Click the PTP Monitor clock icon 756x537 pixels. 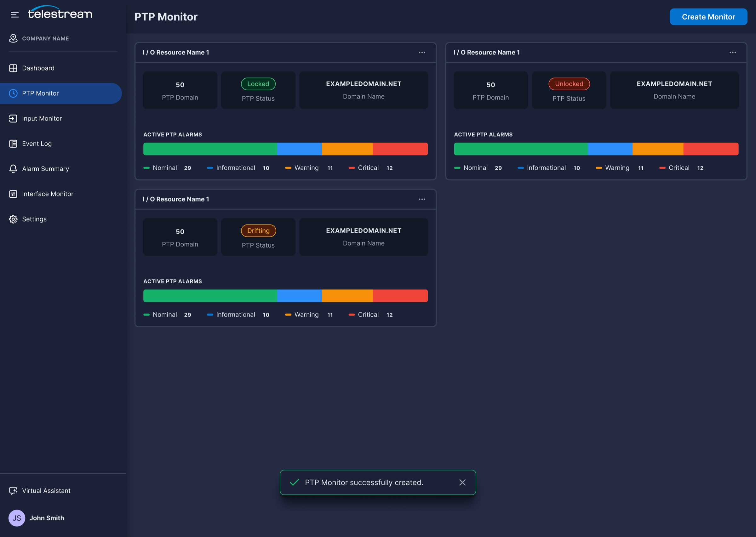(13, 93)
